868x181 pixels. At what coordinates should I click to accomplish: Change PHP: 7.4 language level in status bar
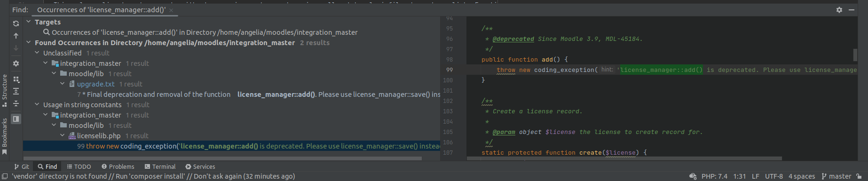coord(714,176)
